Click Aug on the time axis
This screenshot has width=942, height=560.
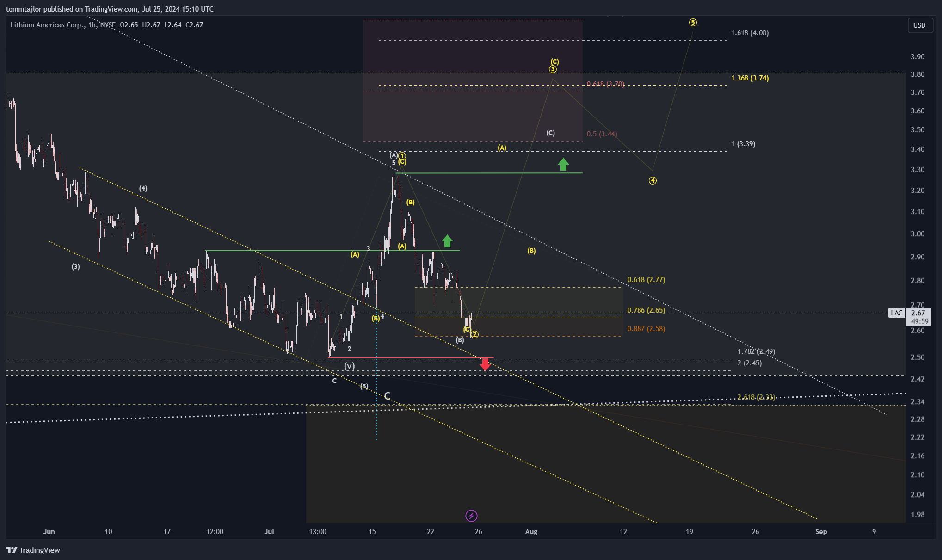coord(531,532)
